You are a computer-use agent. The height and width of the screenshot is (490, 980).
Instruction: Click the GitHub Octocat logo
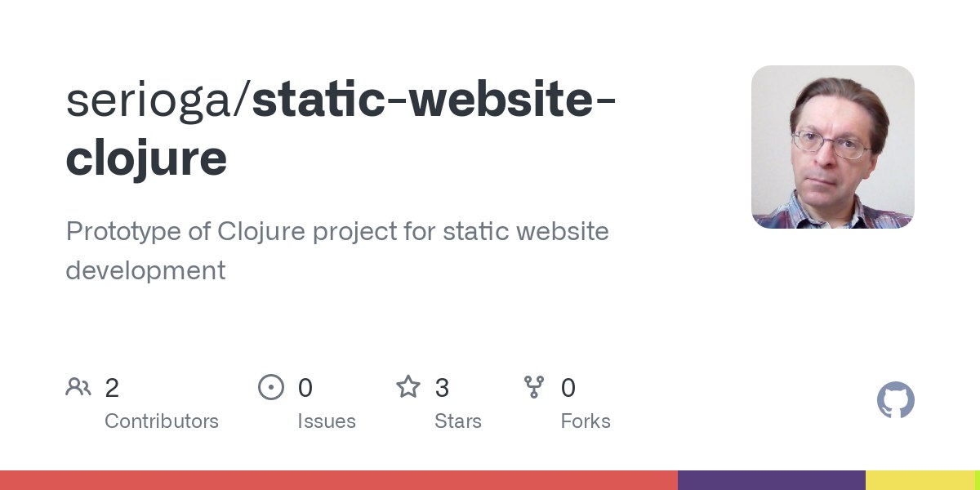tap(895, 401)
